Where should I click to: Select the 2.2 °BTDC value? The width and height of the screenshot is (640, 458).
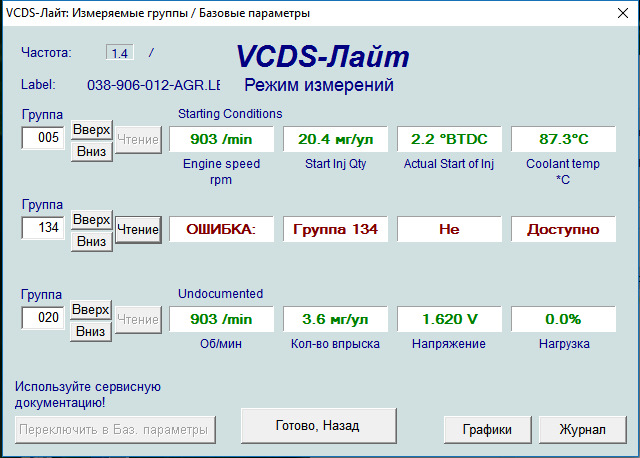pos(449,139)
